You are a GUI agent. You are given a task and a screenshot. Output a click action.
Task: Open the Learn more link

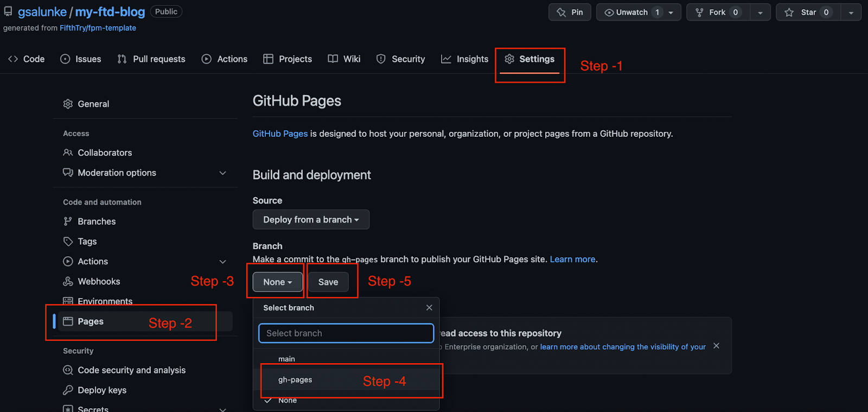coord(572,259)
